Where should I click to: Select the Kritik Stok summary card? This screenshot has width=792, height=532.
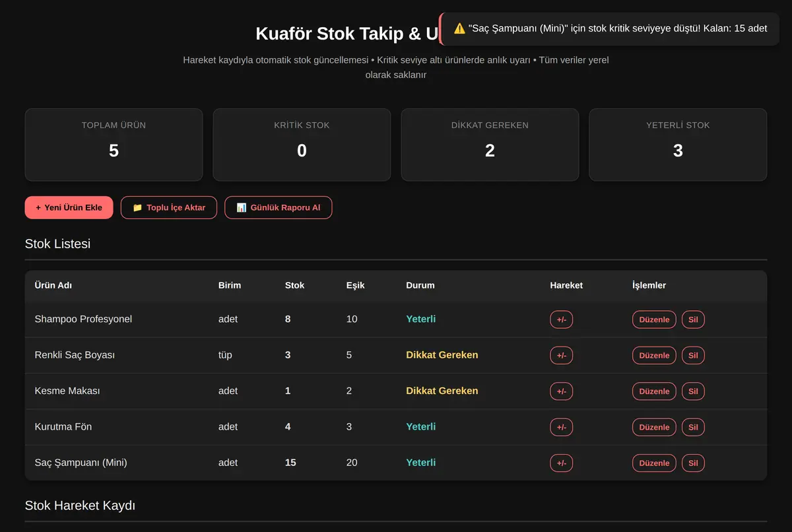(302, 145)
